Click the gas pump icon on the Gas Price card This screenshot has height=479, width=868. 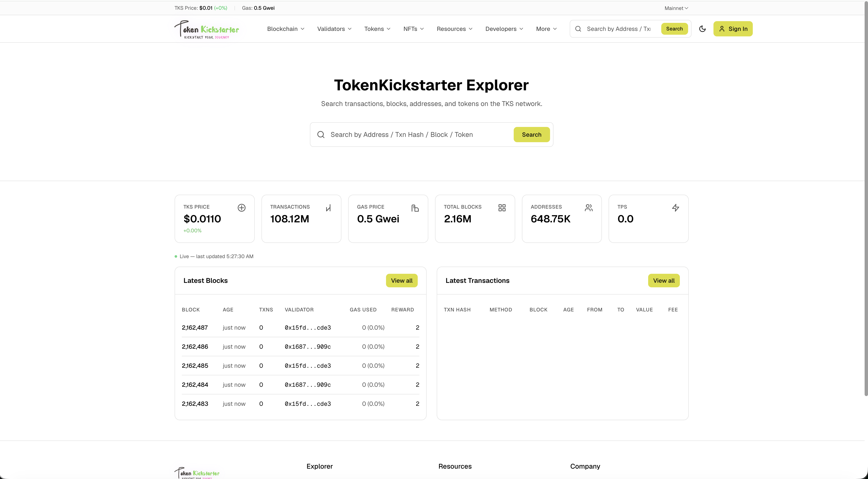click(x=415, y=208)
